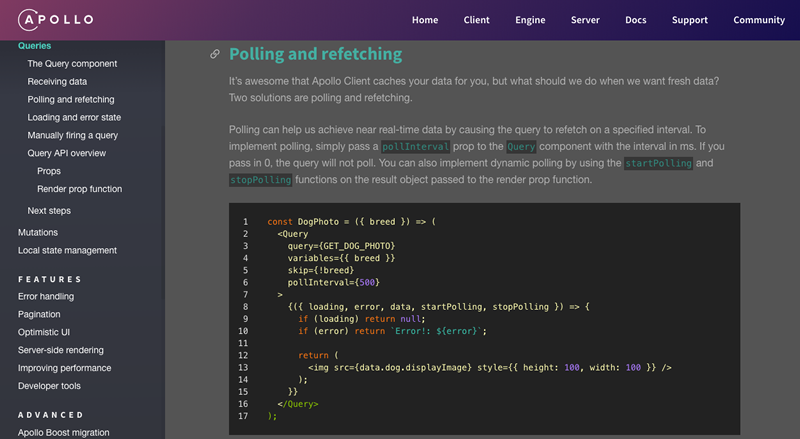Open Error handling under Features

pos(46,296)
